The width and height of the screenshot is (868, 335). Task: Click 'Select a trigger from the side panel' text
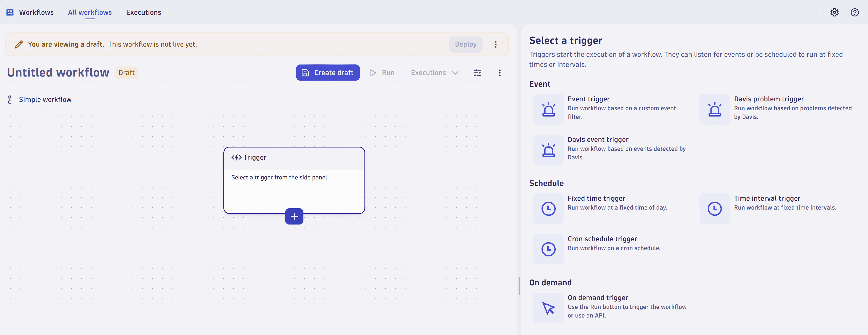click(279, 178)
